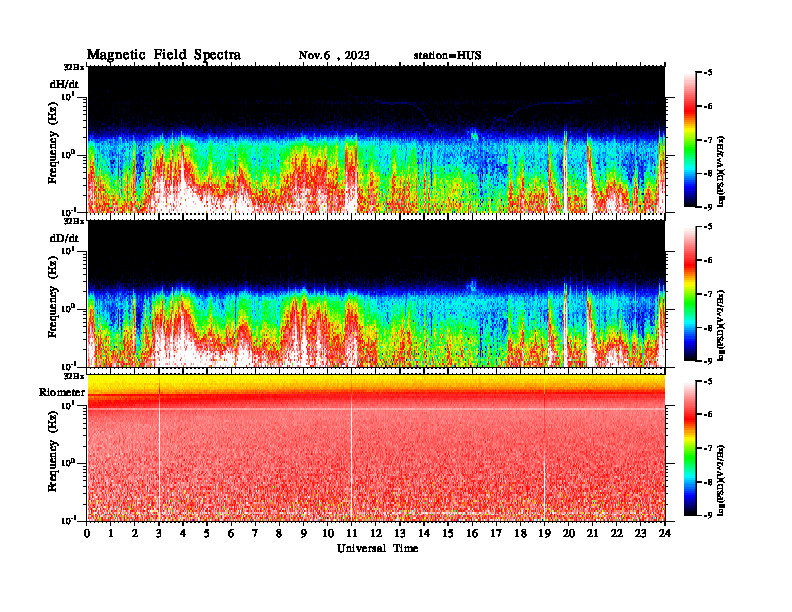Click the color bar beside the Riometer panel

click(x=690, y=448)
